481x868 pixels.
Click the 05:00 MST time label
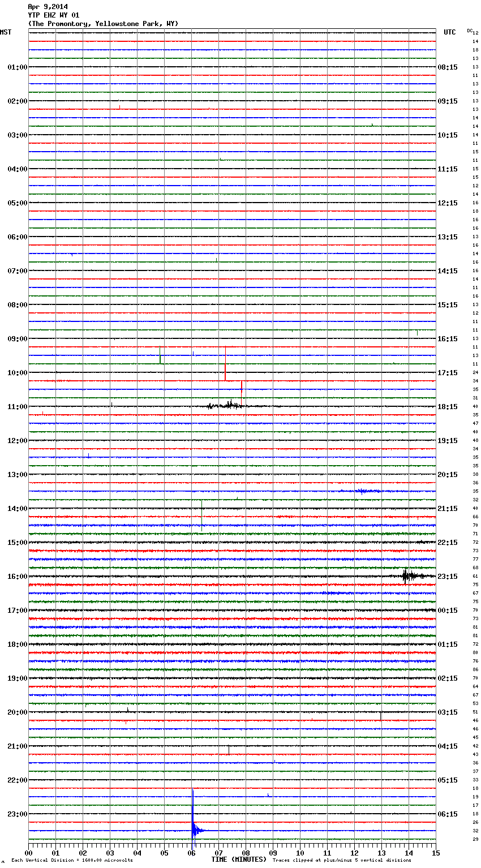click(x=18, y=203)
